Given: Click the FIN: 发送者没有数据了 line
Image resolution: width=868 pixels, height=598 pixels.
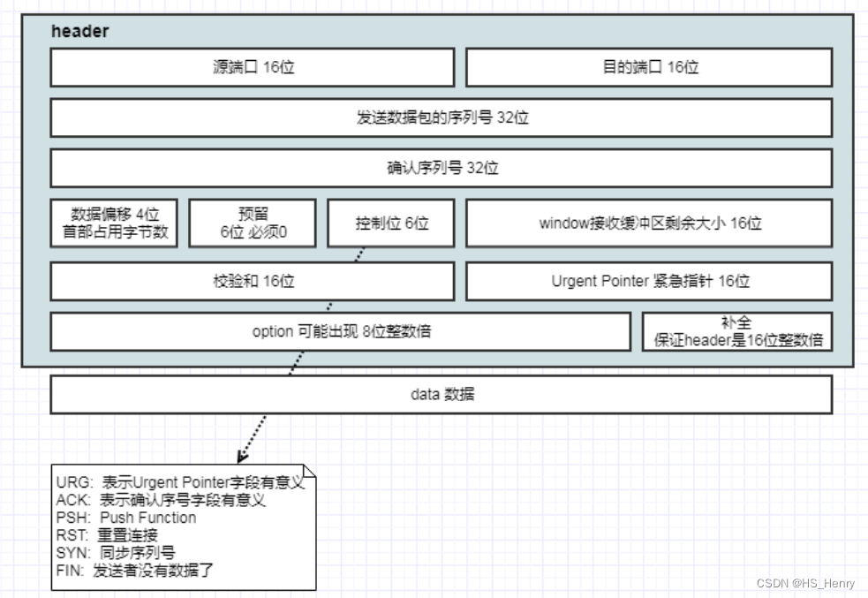Looking at the screenshot, I should [x=134, y=571].
